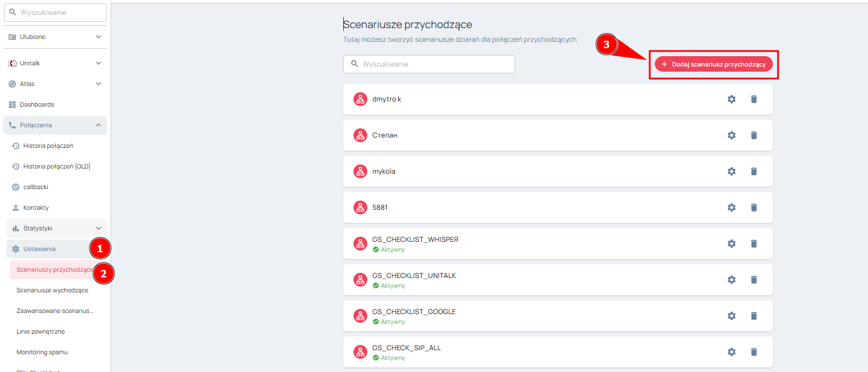
Task: Open settings gear for dmytro k scenario
Action: [x=731, y=99]
